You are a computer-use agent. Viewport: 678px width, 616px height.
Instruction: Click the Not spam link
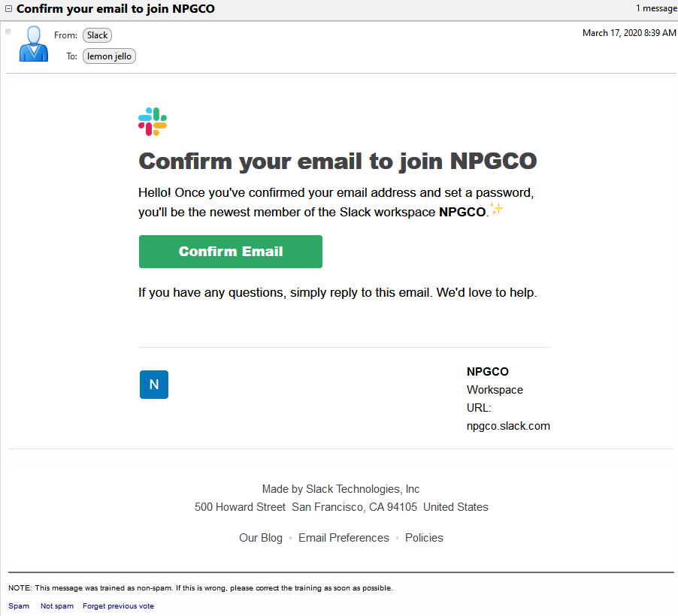pos(57,605)
